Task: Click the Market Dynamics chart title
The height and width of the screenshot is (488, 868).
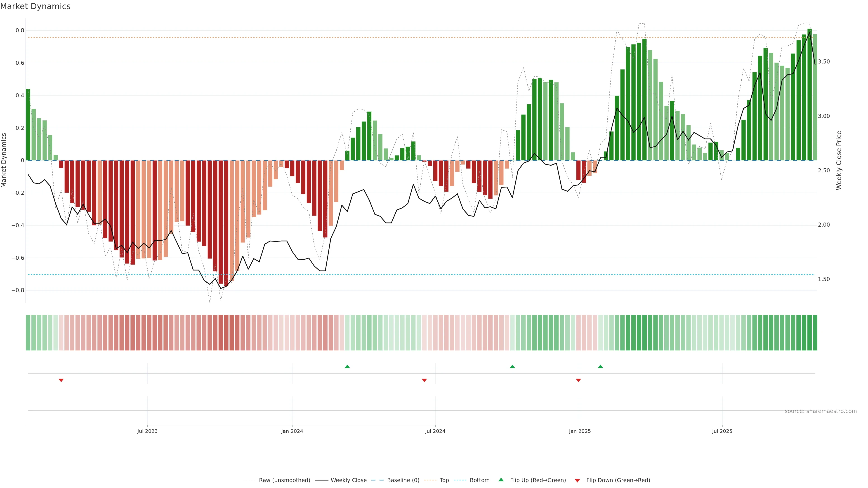Action: 35,6
